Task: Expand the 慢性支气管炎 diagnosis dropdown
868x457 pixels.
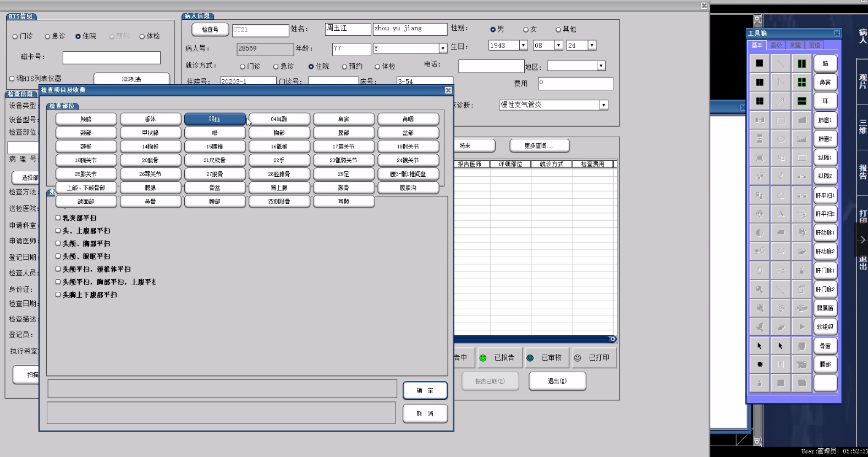Action: pyautogui.click(x=603, y=105)
